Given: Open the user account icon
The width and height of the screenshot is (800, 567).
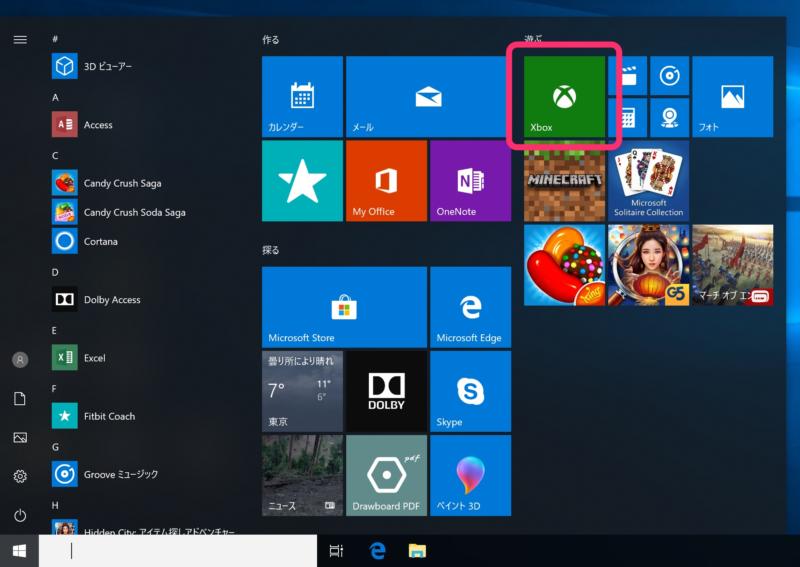Looking at the screenshot, I should pyautogui.click(x=20, y=360).
